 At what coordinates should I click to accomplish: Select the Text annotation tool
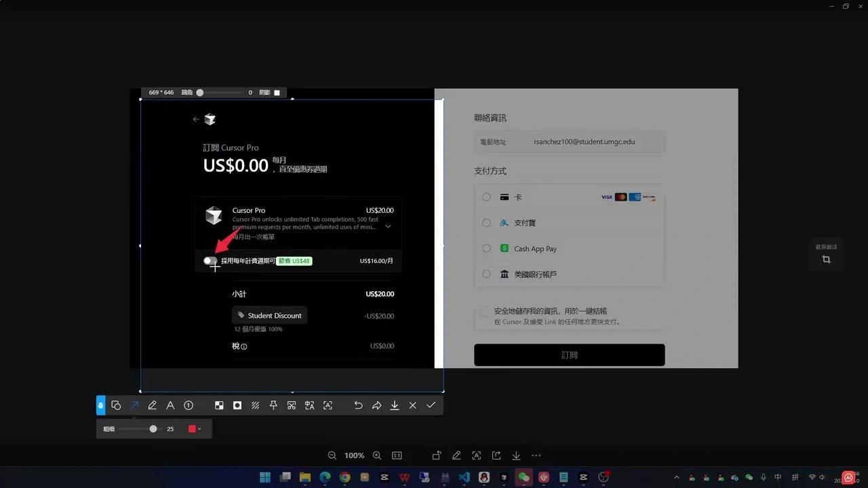(170, 405)
